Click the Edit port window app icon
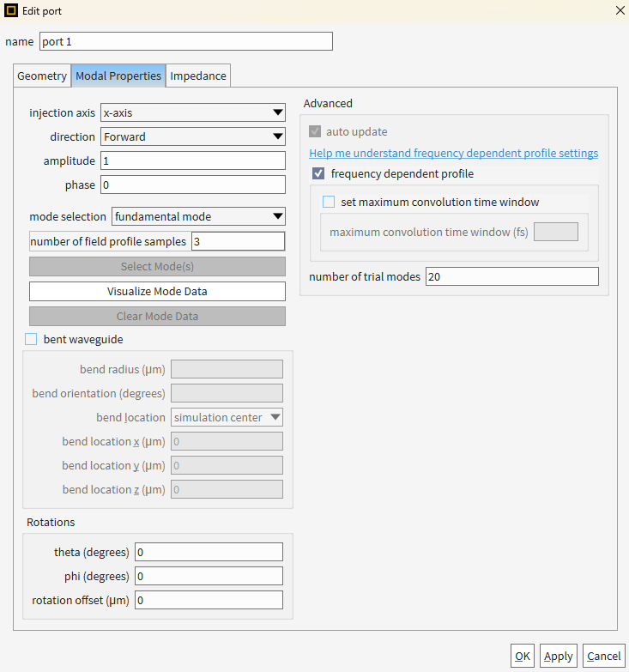 click(x=11, y=10)
